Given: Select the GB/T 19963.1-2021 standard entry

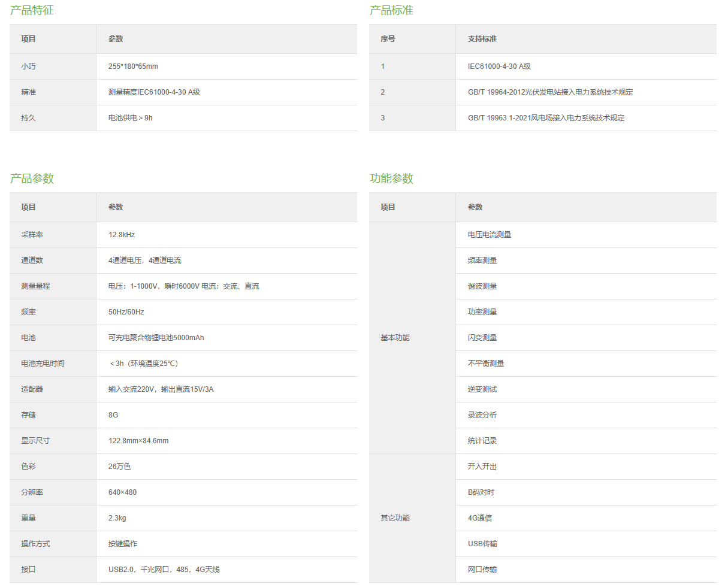Looking at the screenshot, I should pyautogui.click(x=546, y=118).
